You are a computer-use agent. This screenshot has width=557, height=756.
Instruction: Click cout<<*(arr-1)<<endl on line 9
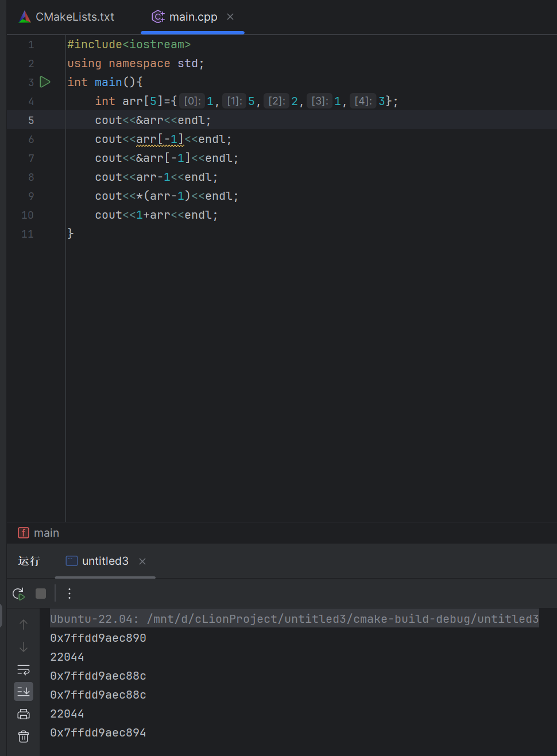tap(167, 196)
